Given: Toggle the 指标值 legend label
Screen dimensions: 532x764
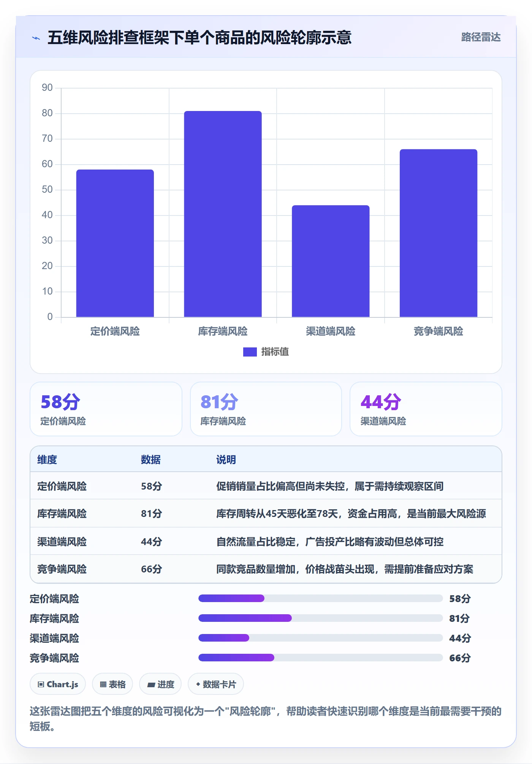Looking at the screenshot, I should [275, 352].
